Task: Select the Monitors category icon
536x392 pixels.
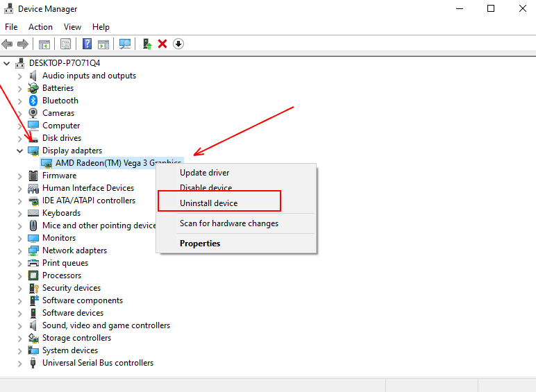Action: pos(33,238)
